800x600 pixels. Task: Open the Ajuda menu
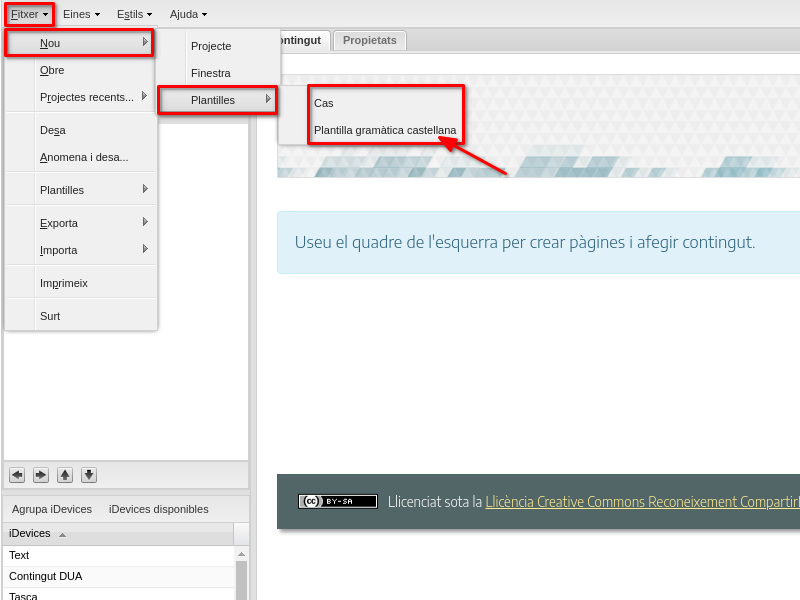(188, 14)
